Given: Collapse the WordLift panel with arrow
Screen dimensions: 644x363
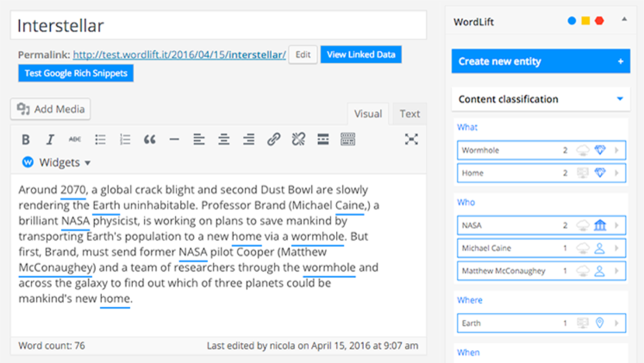Looking at the screenshot, I should tap(624, 20).
